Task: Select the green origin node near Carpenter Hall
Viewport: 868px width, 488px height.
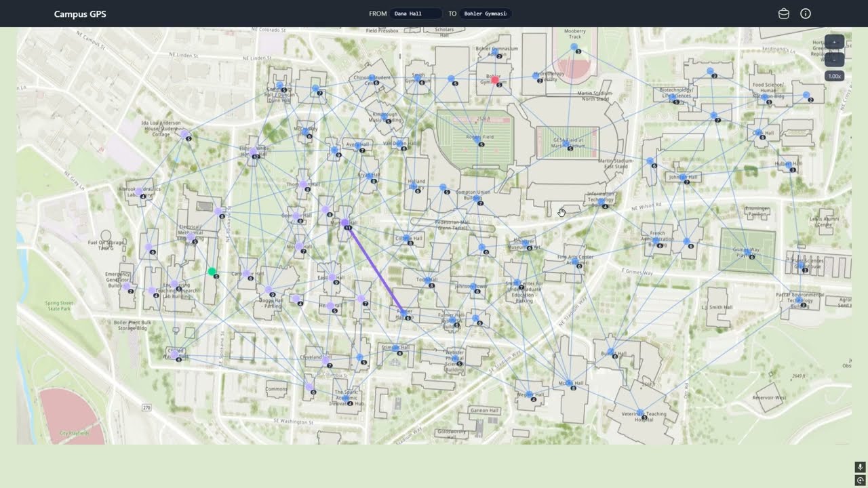Action: coord(212,272)
